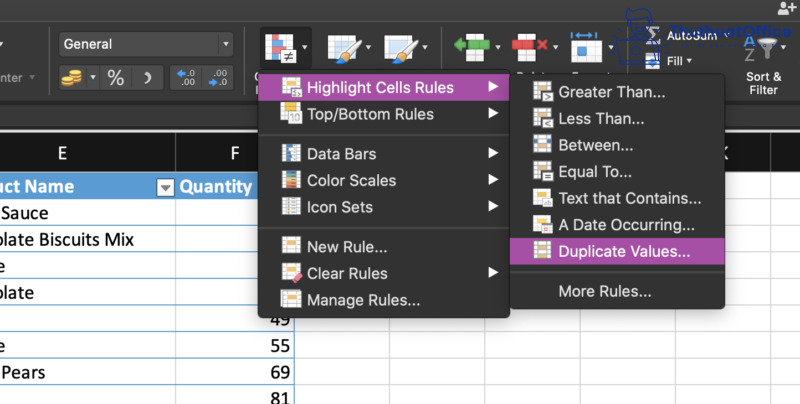
Task: Click Insert cells icon
Action: click(x=472, y=48)
